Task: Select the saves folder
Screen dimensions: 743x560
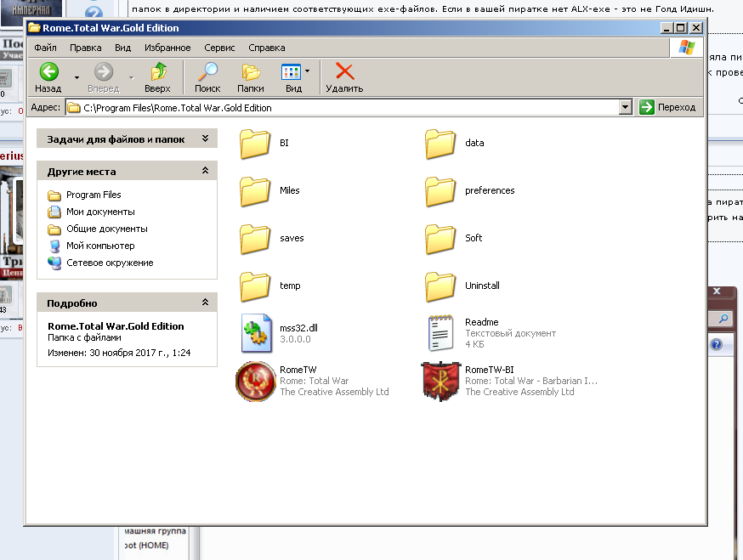Action: pos(254,239)
